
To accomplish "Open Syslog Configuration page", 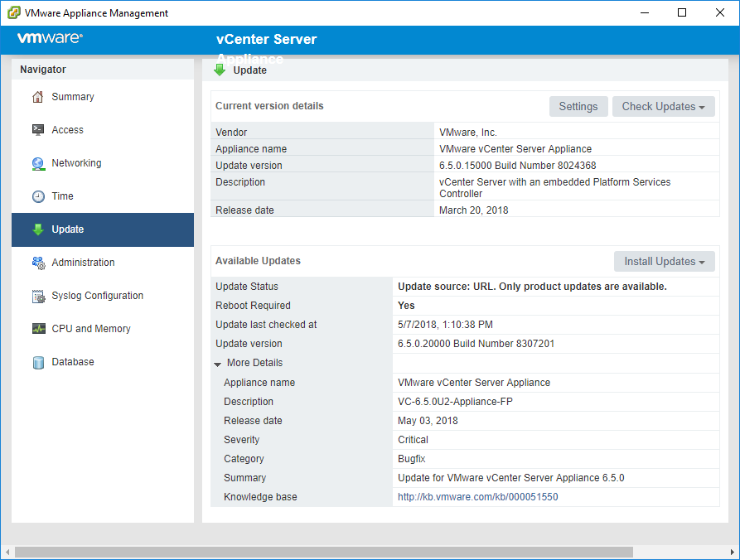I will [x=103, y=296].
